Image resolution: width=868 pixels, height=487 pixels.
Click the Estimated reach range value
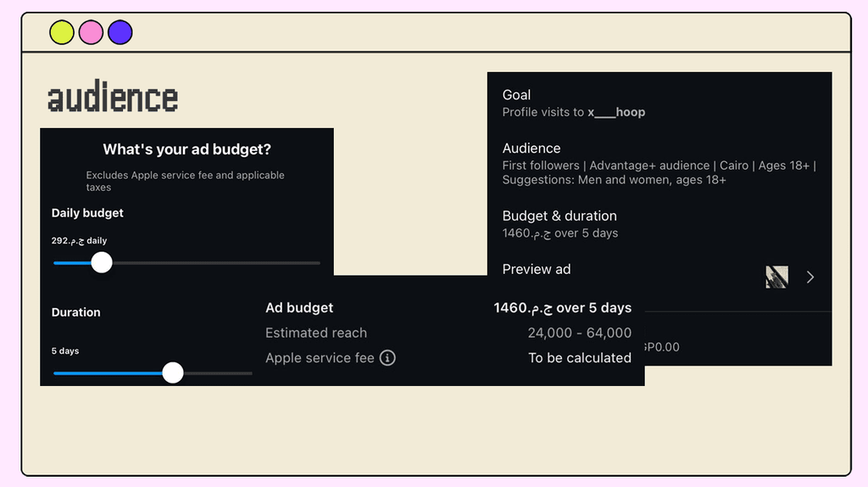[579, 333]
